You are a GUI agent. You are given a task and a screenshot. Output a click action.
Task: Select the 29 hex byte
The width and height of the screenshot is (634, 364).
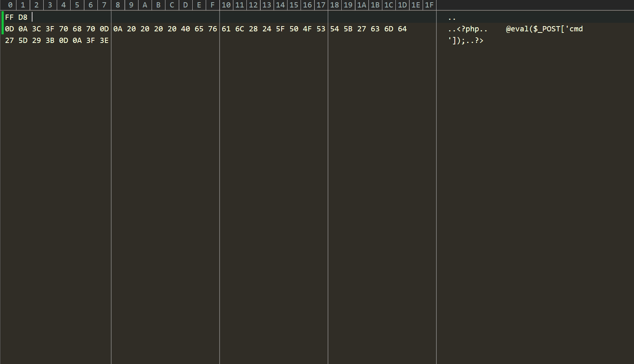click(x=36, y=40)
